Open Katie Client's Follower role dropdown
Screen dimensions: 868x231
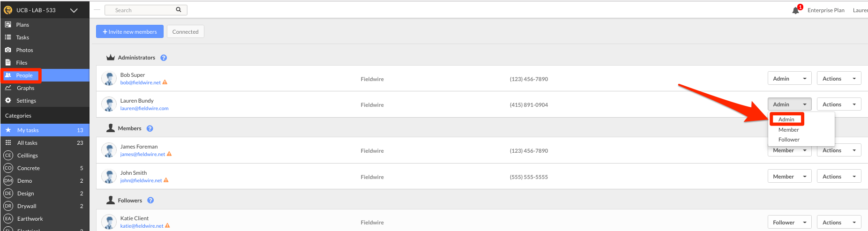pyautogui.click(x=789, y=223)
